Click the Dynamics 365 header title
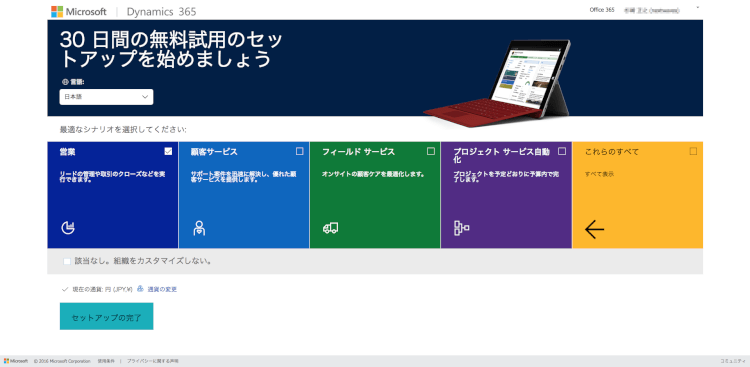750x367 pixels. coord(161,12)
